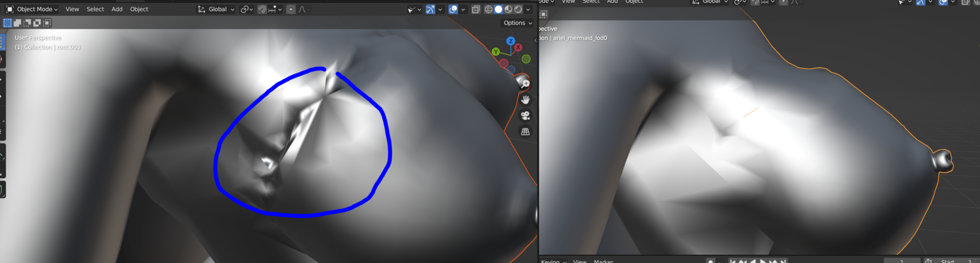Switch to Material Preview shading, left viewport
This screenshot has width=980, height=263.
508,9
